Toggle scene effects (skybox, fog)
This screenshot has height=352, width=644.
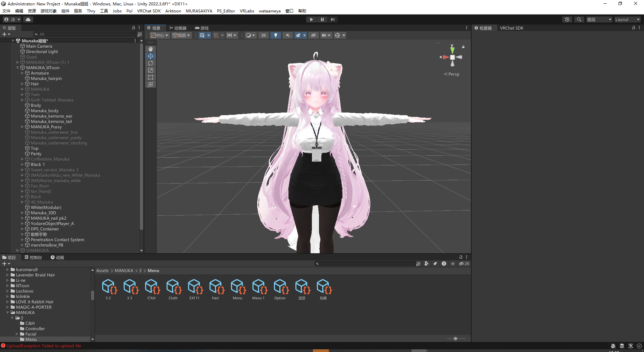click(x=298, y=35)
